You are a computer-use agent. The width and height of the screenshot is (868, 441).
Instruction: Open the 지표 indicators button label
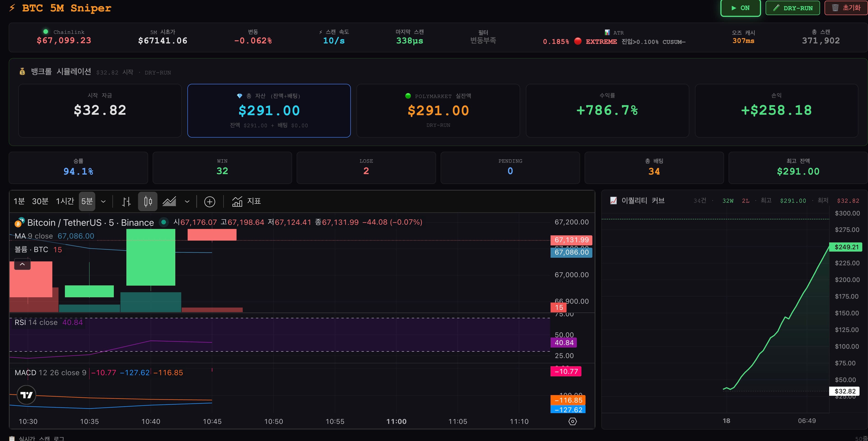tap(254, 202)
